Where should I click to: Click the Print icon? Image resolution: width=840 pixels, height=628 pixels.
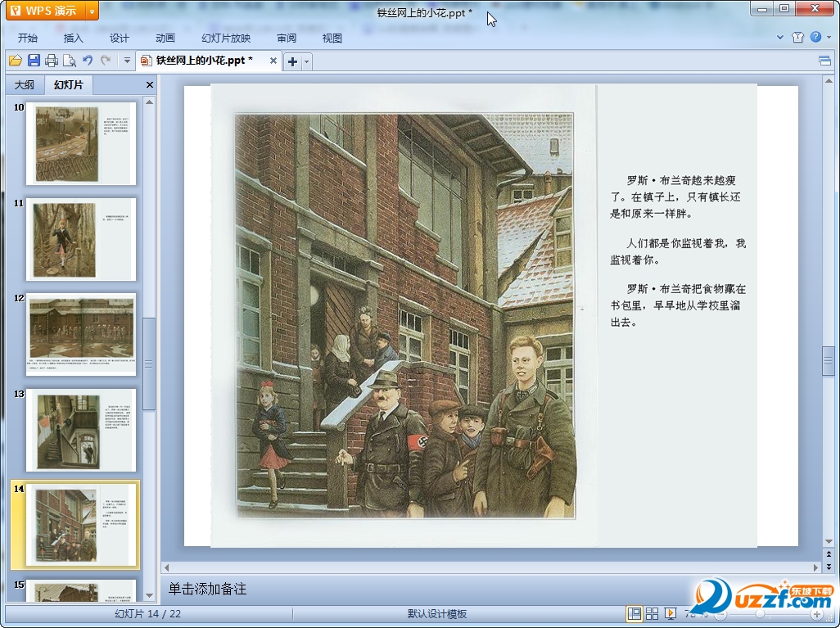[x=52, y=61]
